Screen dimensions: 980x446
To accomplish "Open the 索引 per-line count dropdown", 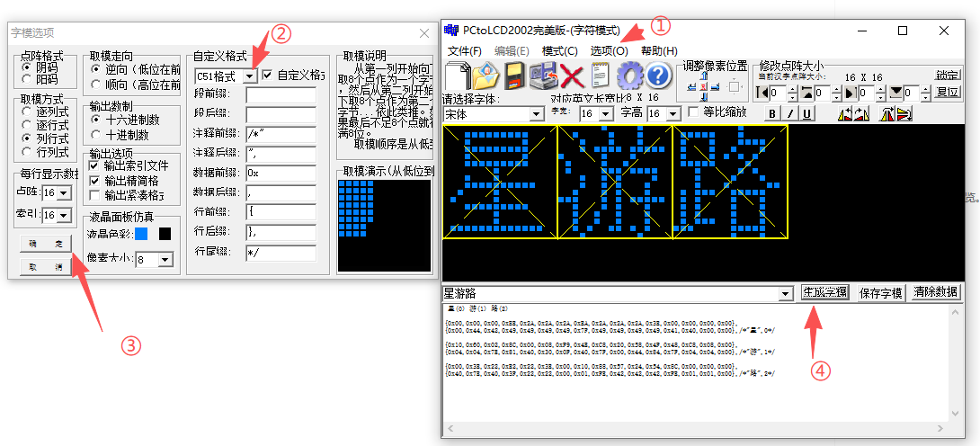I will point(65,216).
